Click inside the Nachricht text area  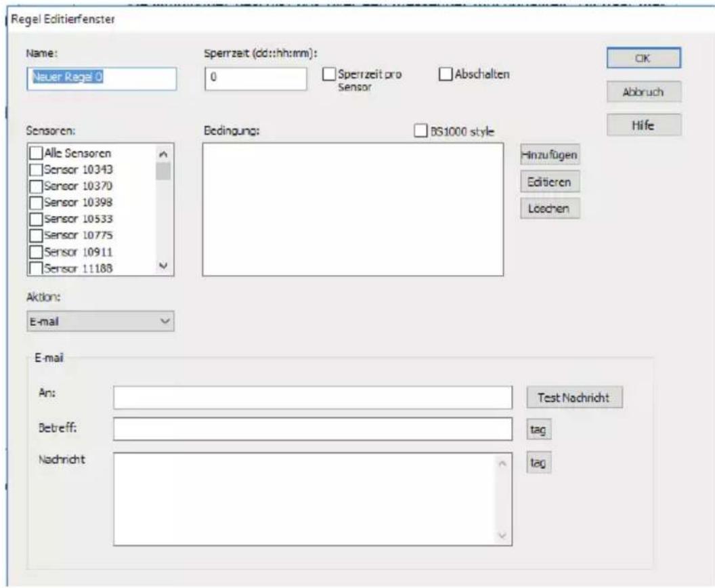coord(313,499)
